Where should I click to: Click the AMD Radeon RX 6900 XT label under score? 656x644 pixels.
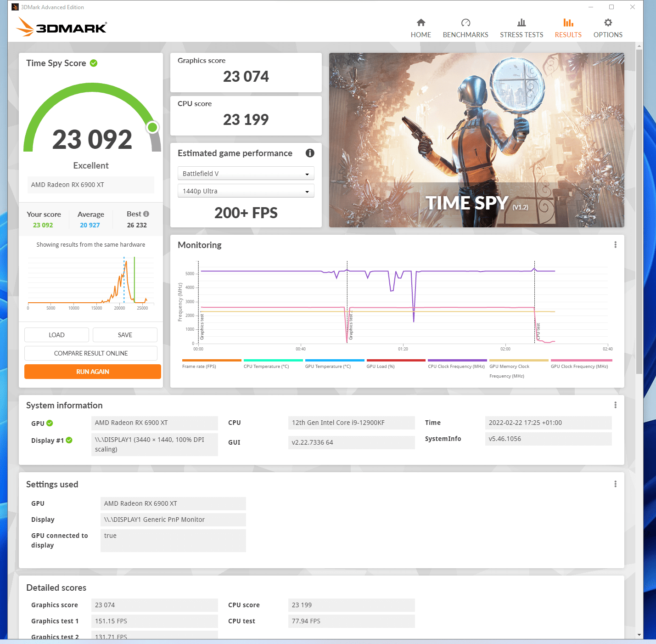click(91, 185)
